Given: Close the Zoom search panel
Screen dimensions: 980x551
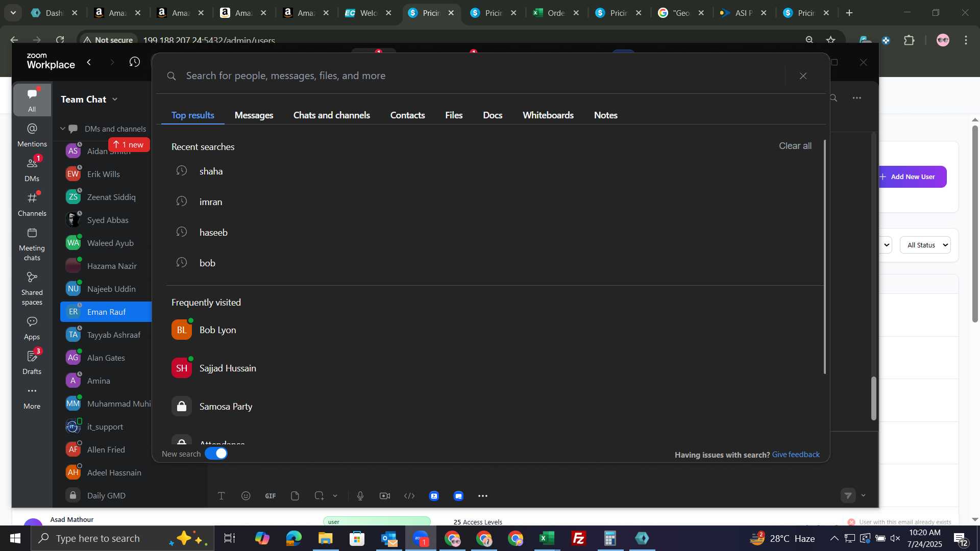Looking at the screenshot, I should (803, 76).
